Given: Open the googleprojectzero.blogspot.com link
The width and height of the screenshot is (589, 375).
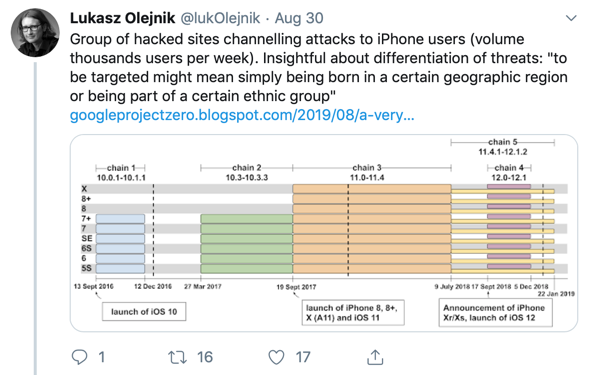Looking at the screenshot, I should (242, 115).
